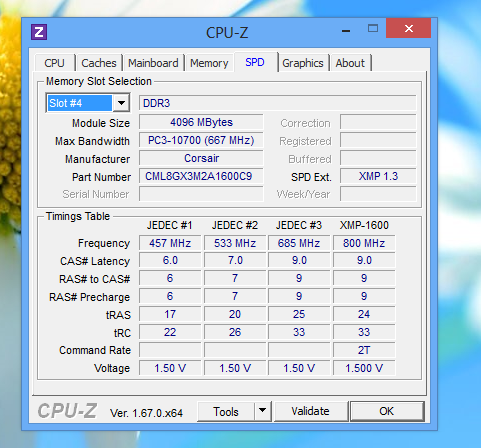Screen dimensions: 481x448
Task: Click the Corsair manufacturer value
Action: (201, 158)
